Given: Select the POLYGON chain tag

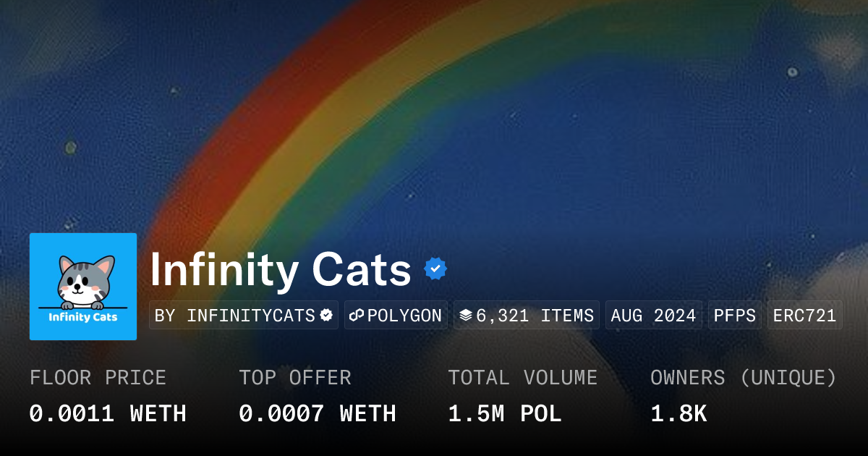Looking at the screenshot, I should coord(396,316).
